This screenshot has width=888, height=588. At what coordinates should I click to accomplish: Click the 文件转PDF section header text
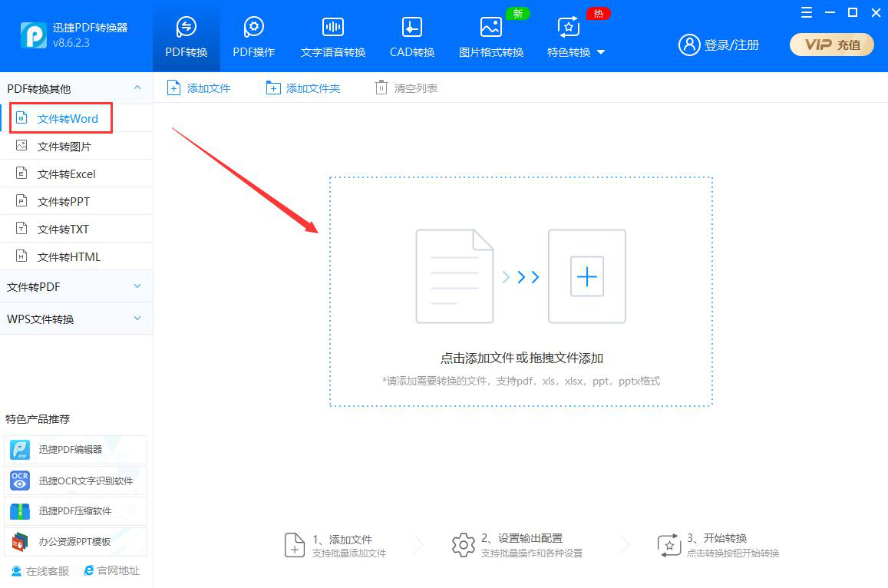(34, 286)
